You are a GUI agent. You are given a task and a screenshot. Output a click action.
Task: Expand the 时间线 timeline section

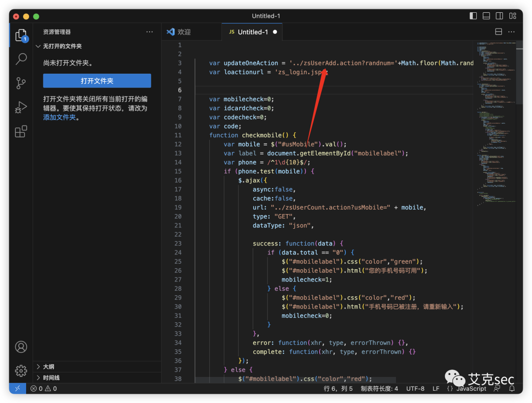click(51, 377)
